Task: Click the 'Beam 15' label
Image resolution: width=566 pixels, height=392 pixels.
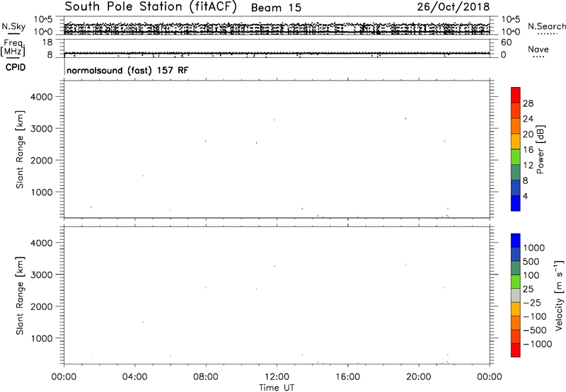Action: (x=276, y=8)
